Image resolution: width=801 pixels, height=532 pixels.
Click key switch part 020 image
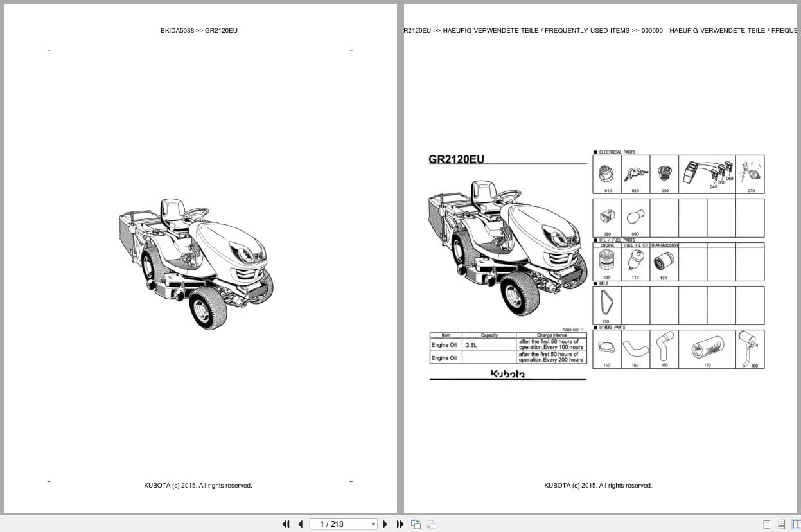coord(635,173)
